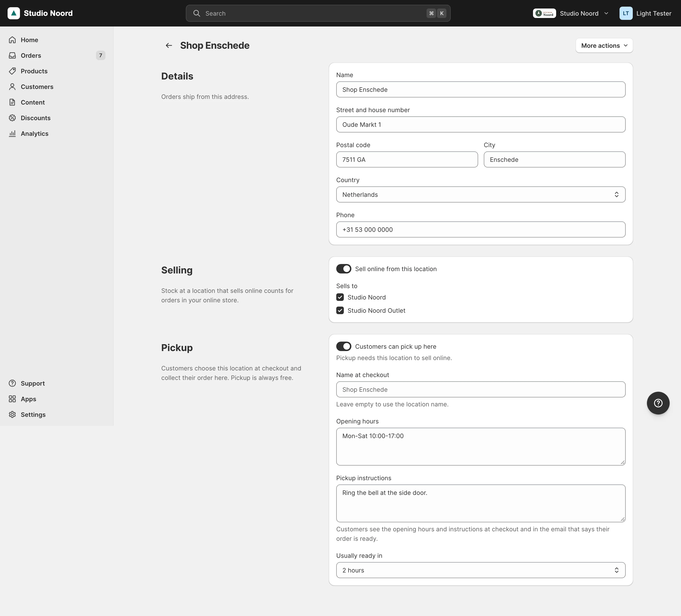Click the LT user avatar
This screenshot has width=681, height=616.
pyautogui.click(x=626, y=13)
